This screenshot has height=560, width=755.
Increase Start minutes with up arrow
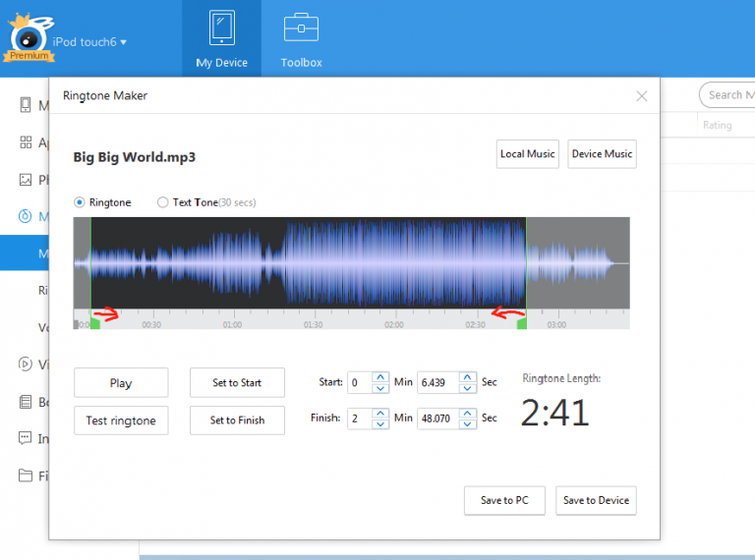point(380,377)
